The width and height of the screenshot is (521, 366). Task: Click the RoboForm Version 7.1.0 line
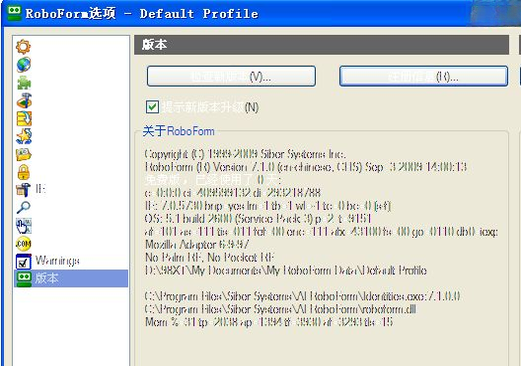click(x=306, y=167)
